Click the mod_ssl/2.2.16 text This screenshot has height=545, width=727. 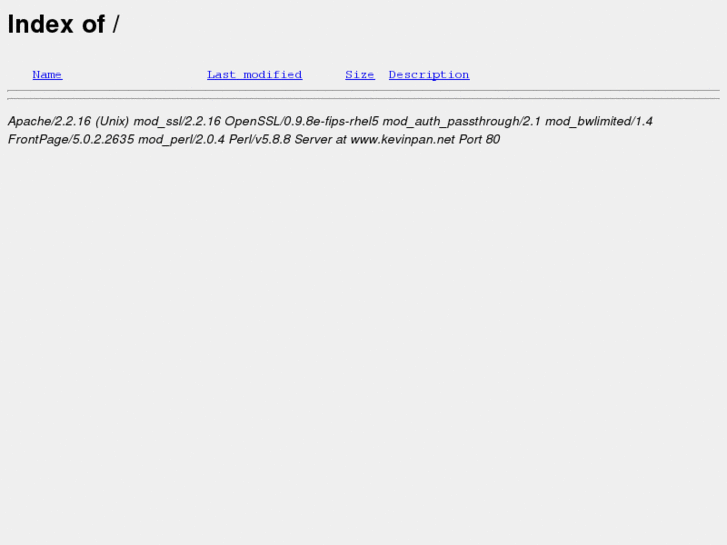(177, 122)
